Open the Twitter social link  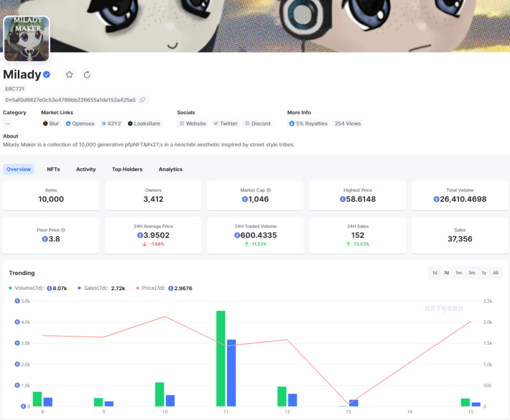coord(225,124)
